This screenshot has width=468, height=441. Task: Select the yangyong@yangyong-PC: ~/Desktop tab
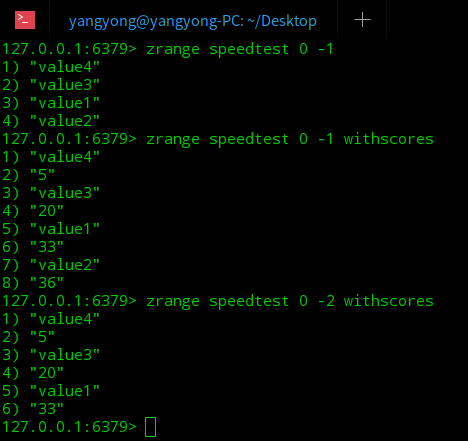(193, 21)
